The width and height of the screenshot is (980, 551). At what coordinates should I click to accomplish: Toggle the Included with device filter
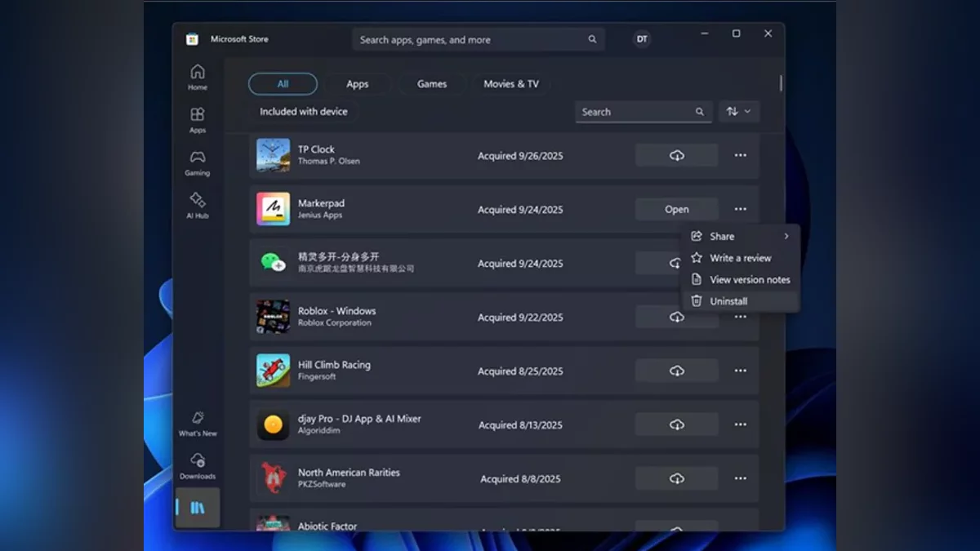pos(303,112)
